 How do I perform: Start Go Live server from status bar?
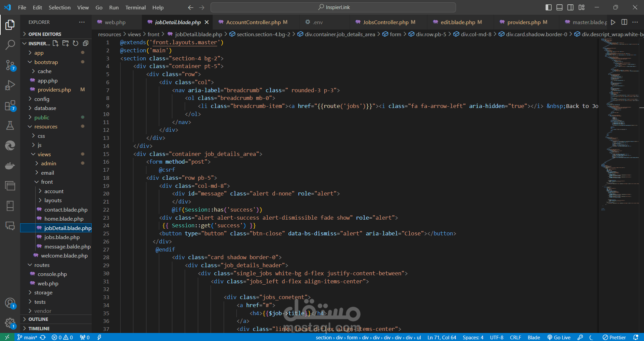point(559,337)
